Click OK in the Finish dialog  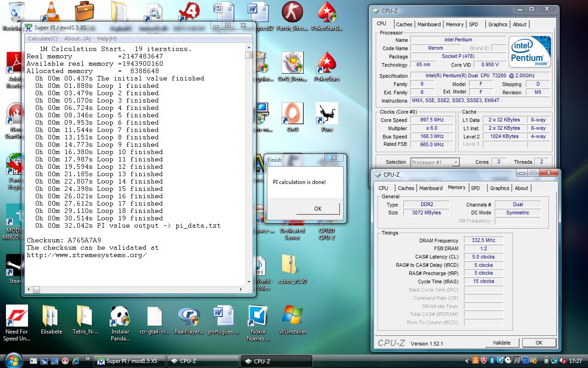[318, 208]
